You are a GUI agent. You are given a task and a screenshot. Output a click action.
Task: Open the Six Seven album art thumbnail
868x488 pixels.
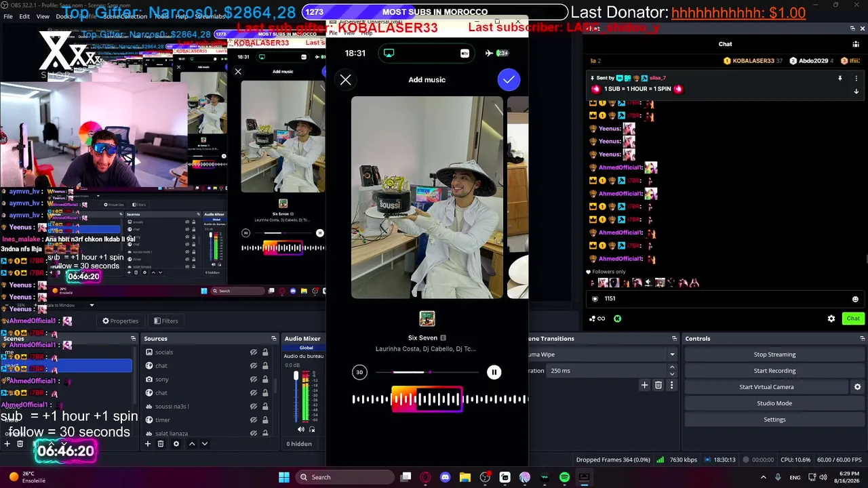[x=427, y=319]
